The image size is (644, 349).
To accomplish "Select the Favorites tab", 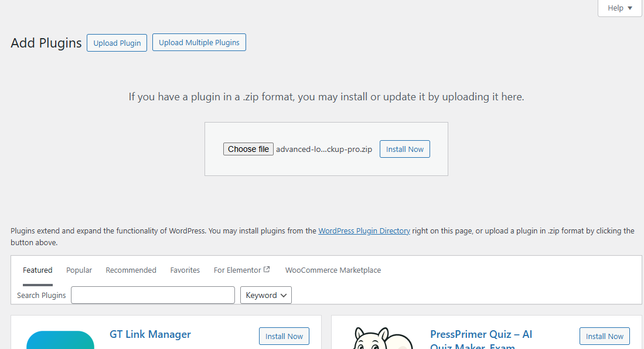I will click(185, 270).
